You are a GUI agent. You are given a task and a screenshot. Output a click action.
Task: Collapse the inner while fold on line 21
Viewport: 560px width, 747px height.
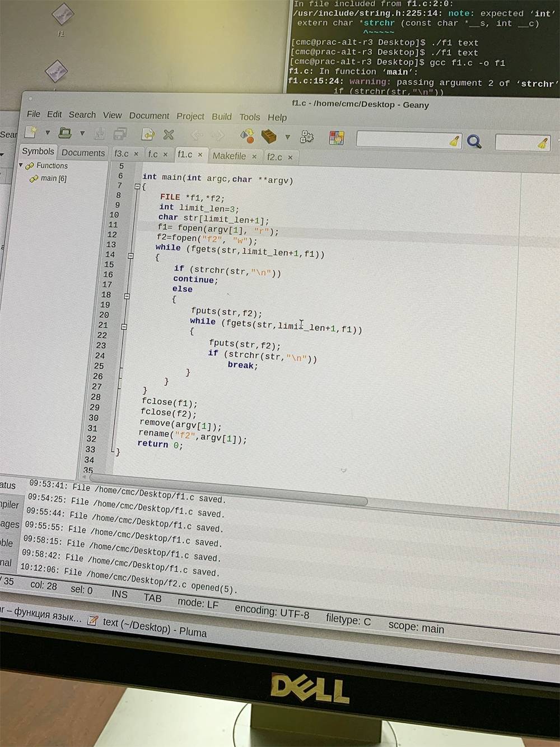124,326
